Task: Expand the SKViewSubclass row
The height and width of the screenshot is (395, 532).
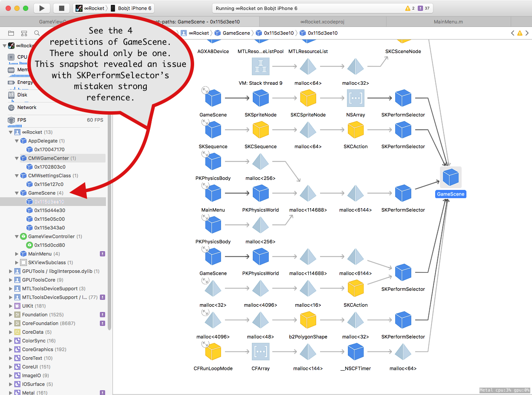Action: (x=17, y=262)
